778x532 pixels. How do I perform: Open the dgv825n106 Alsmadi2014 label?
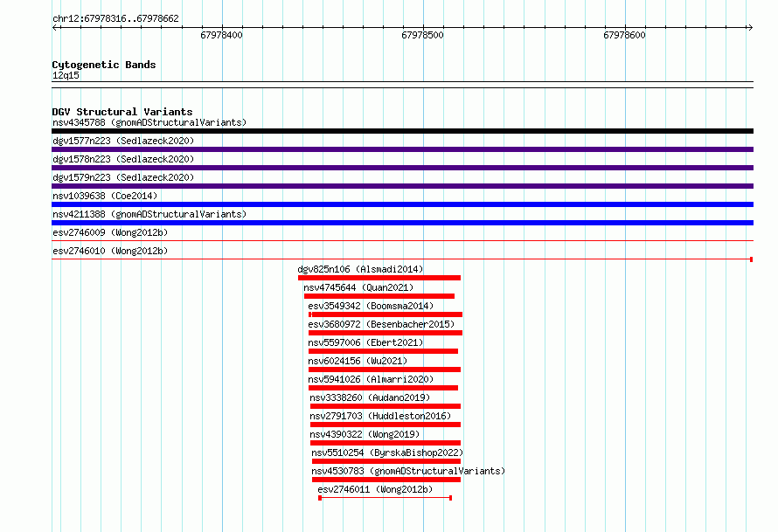point(360,269)
